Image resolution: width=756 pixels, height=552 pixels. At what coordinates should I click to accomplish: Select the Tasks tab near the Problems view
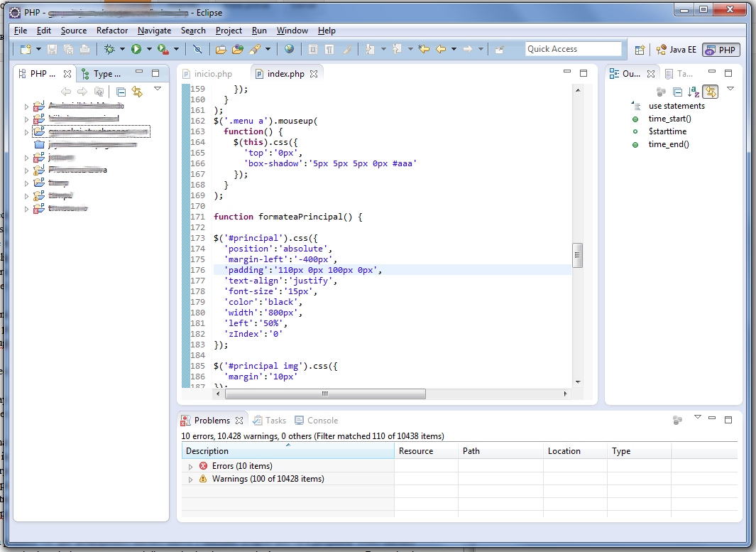coord(269,420)
